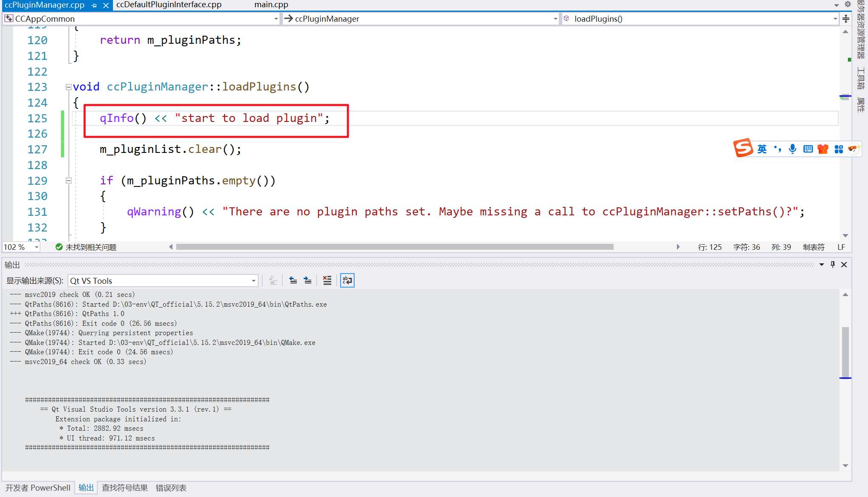Click the output panel vertical scrollbar thumb
868x497 pixels.
845,352
